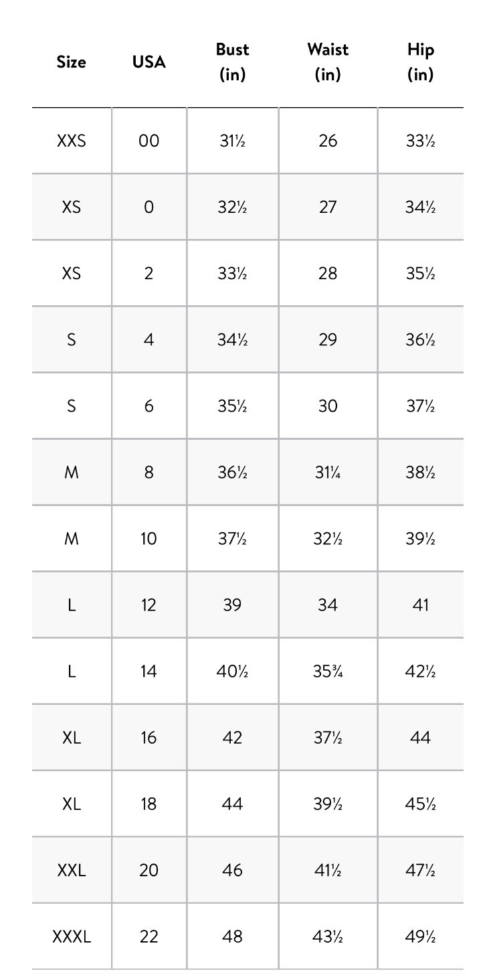The height and width of the screenshot is (980, 491).
Task: Select the Waist (in) column header
Action: click(x=328, y=62)
